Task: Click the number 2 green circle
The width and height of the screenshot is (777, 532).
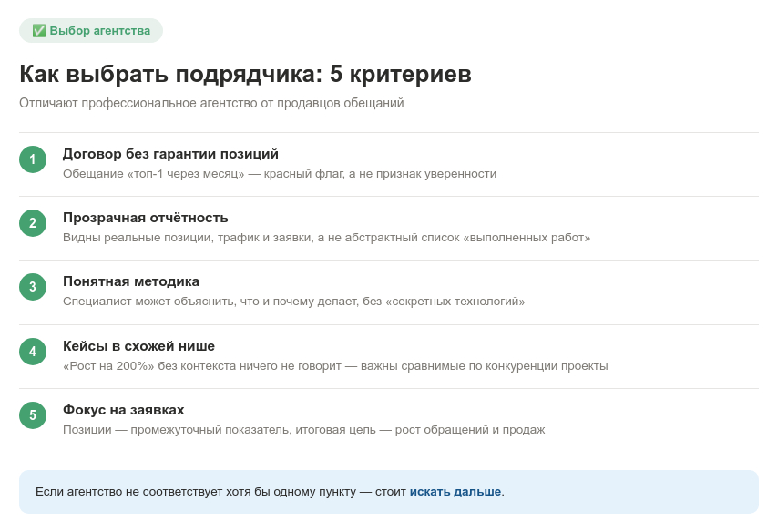Action: (33, 223)
